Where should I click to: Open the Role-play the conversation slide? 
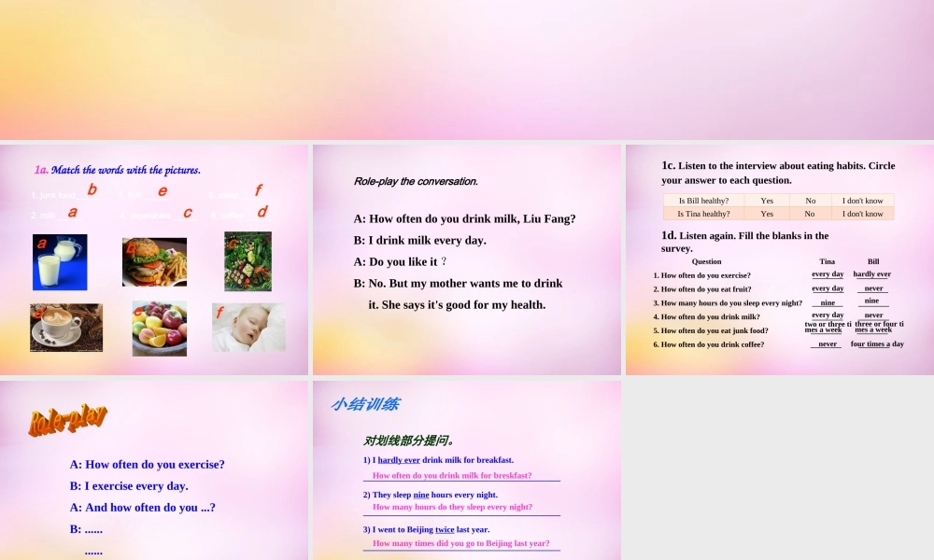click(x=467, y=259)
